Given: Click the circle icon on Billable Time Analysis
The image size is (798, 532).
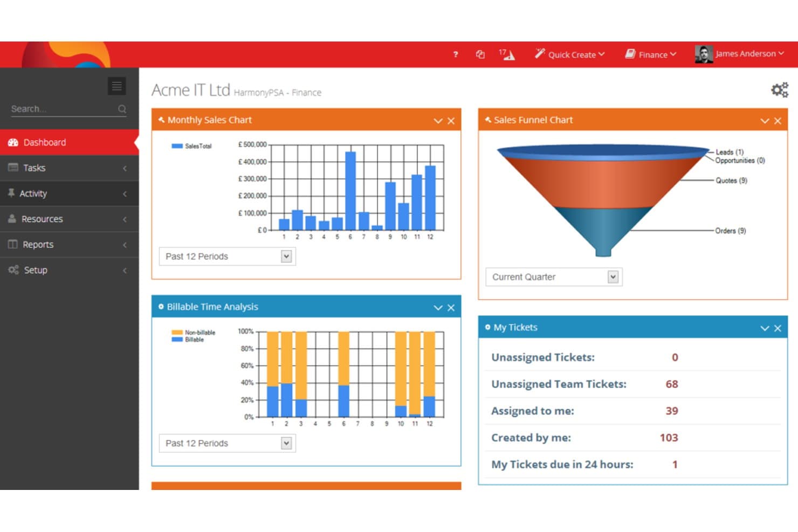Looking at the screenshot, I should point(161,307).
